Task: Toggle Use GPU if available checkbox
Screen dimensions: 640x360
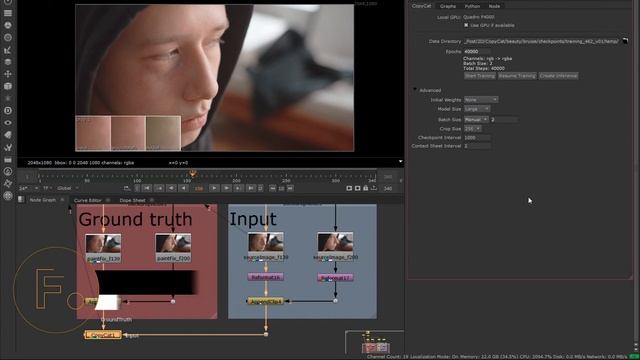Action: click(x=466, y=25)
